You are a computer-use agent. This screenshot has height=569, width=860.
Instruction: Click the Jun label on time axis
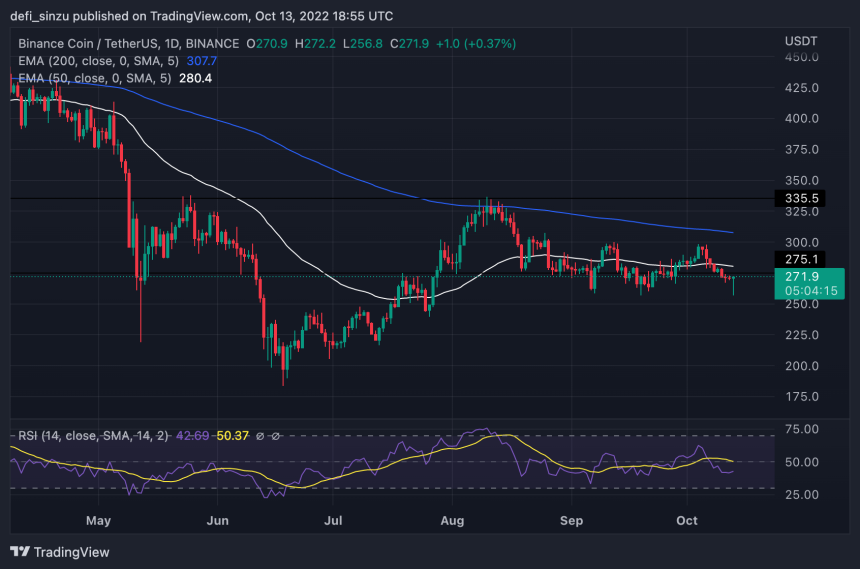tap(218, 521)
